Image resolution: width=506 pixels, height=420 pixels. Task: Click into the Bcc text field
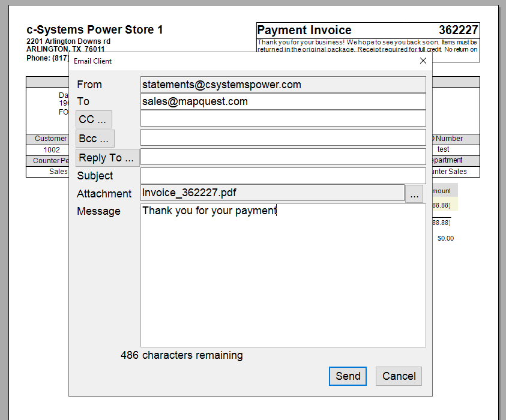click(x=283, y=137)
